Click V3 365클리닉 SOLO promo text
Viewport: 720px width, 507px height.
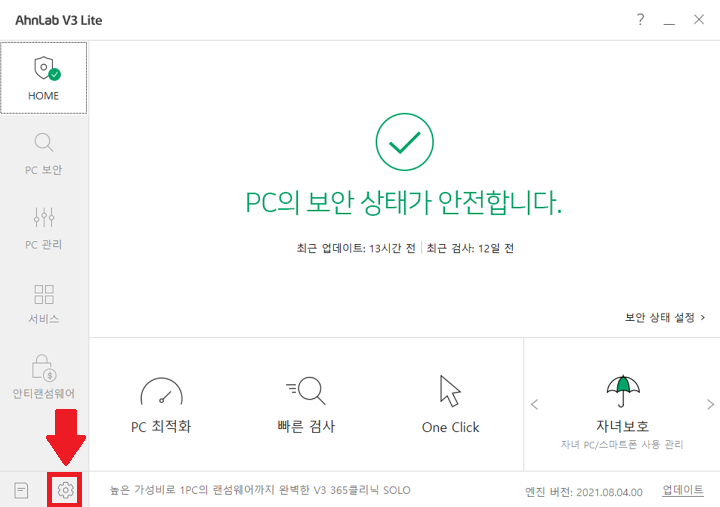click(x=260, y=490)
